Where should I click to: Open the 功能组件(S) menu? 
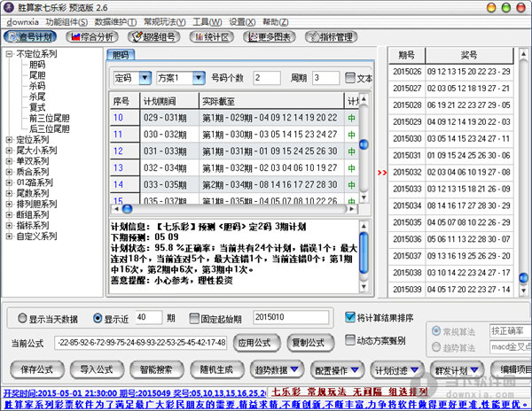point(66,22)
